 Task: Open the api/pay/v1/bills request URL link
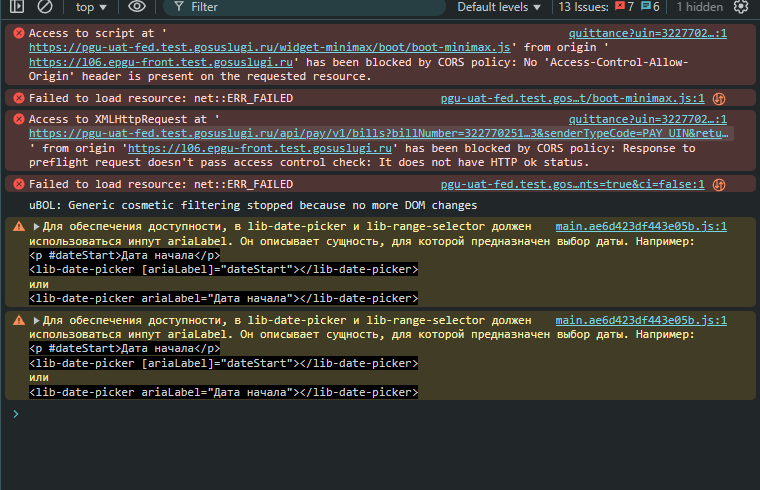pos(379,133)
